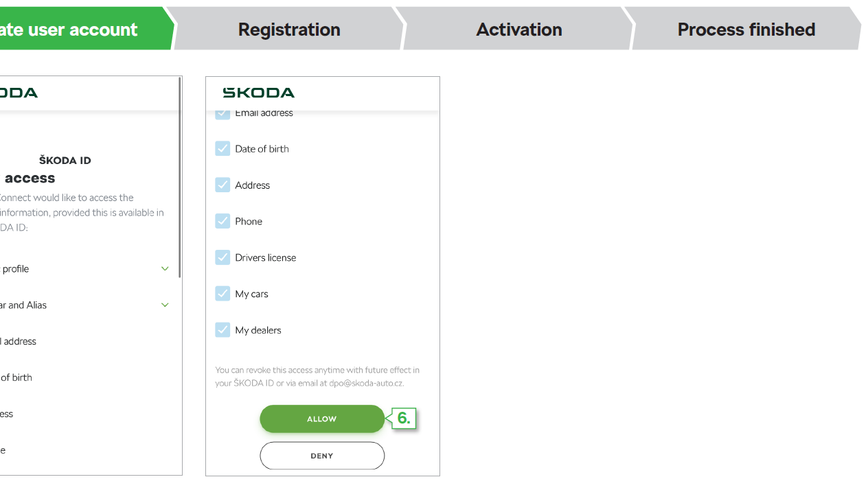
Task: Click the green step 6 callout marker
Action: (x=404, y=418)
